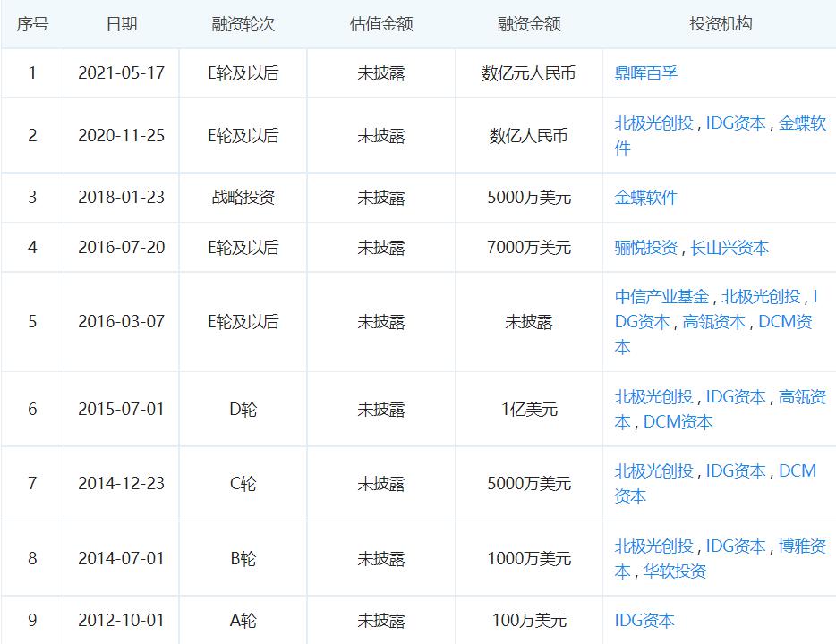
Task: Click IDG资本 in the D轮 row
Action: [736, 397]
